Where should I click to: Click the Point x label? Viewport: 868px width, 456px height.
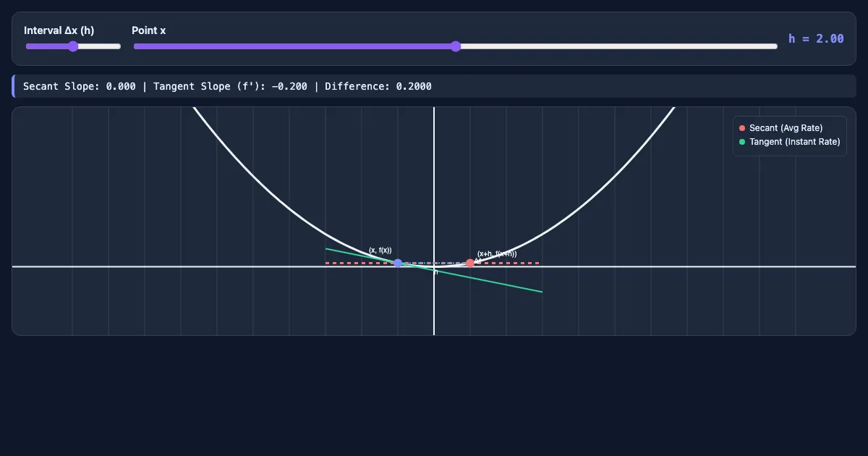point(149,30)
